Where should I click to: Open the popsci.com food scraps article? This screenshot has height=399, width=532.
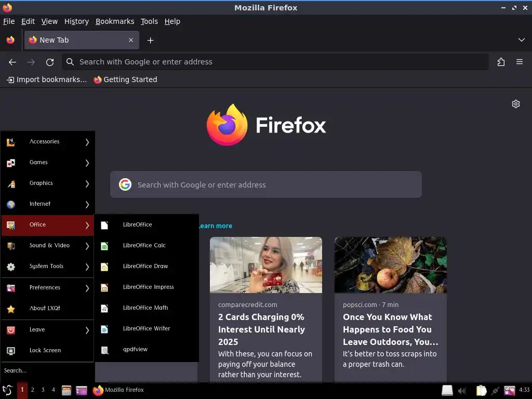pos(390,329)
